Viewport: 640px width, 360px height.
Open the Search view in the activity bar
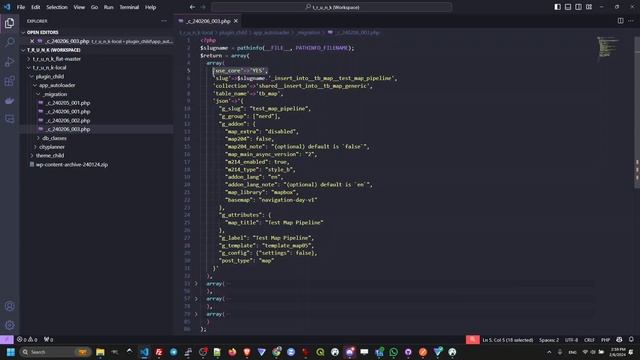[x=9, y=42]
